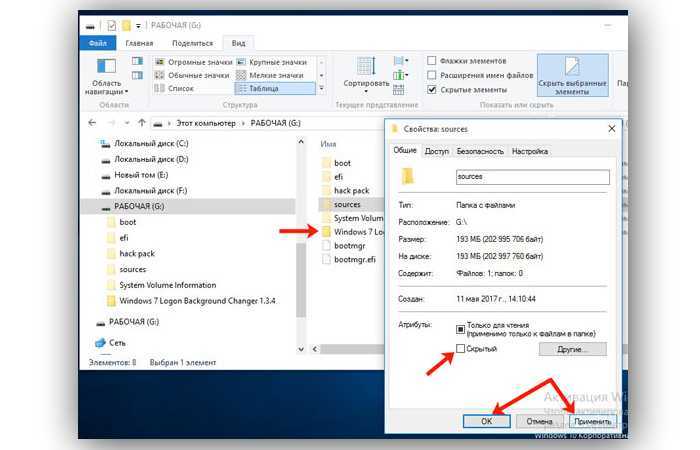Enable Флажки элементов checkbox
Viewport: 700px width, 450px height.
click(x=431, y=60)
